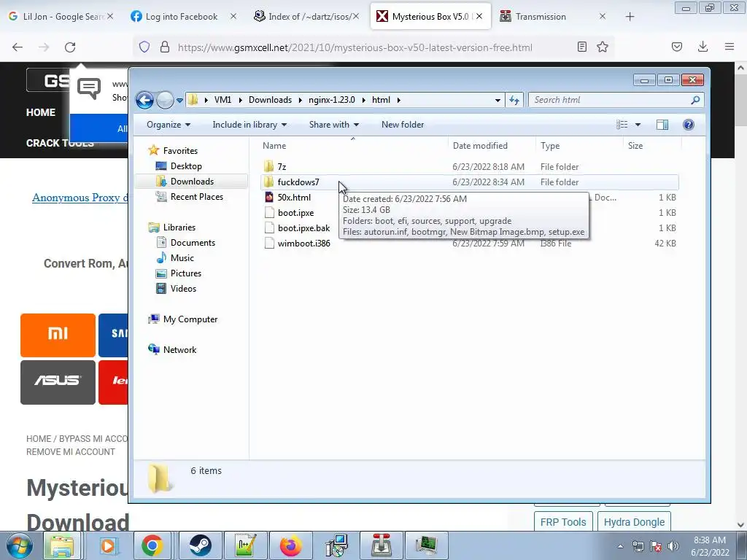
Task: Open Firefox downloads panel
Action: pos(703,47)
